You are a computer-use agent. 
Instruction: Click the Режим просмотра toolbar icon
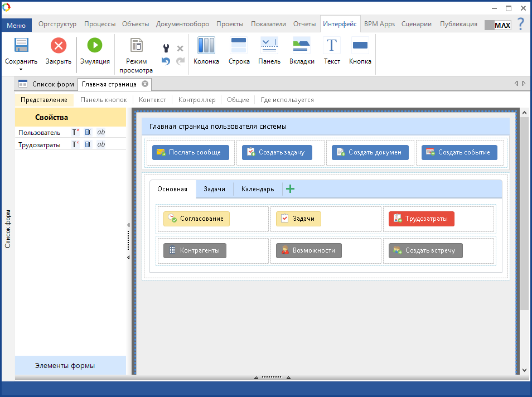tap(136, 45)
